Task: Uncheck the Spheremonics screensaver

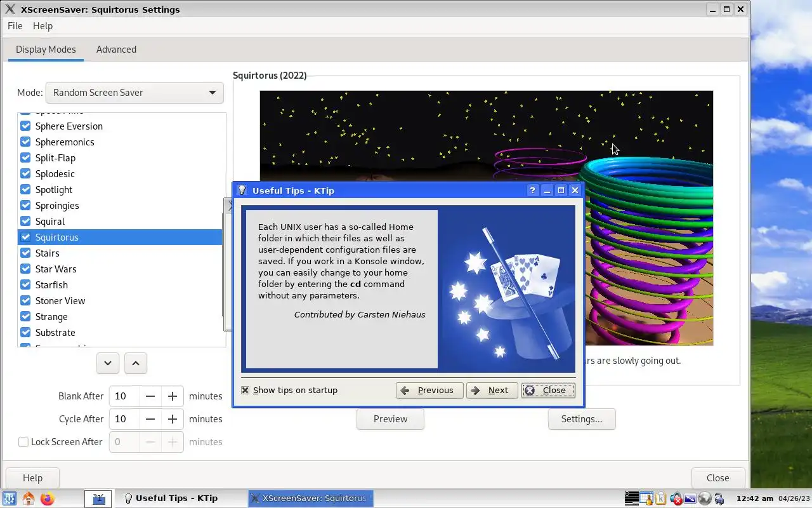Action: click(x=25, y=142)
